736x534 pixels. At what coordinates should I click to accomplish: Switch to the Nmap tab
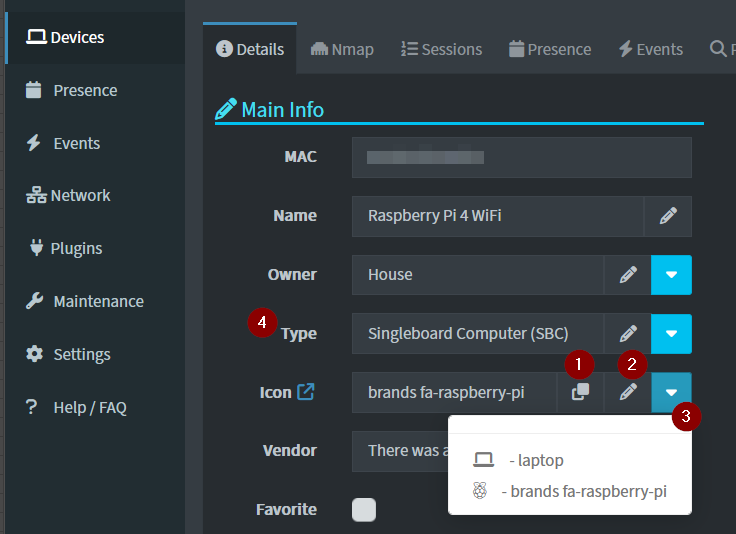pyautogui.click(x=342, y=49)
